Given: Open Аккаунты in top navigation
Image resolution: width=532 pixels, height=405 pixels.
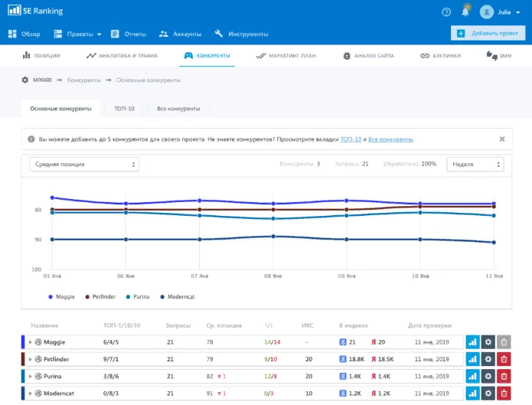Looking at the screenshot, I should coord(180,34).
